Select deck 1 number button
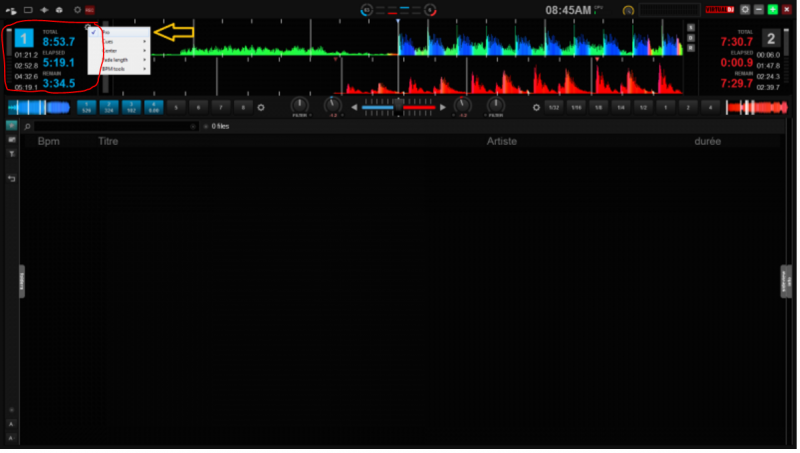The height and width of the screenshot is (453, 800). point(23,38)
